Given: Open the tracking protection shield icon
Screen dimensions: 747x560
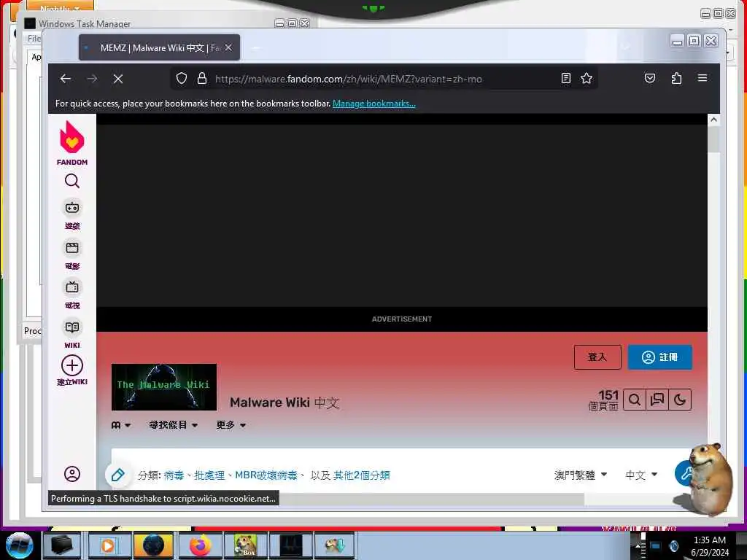Looking at the screenshot, I should click(x=182, y=78).
